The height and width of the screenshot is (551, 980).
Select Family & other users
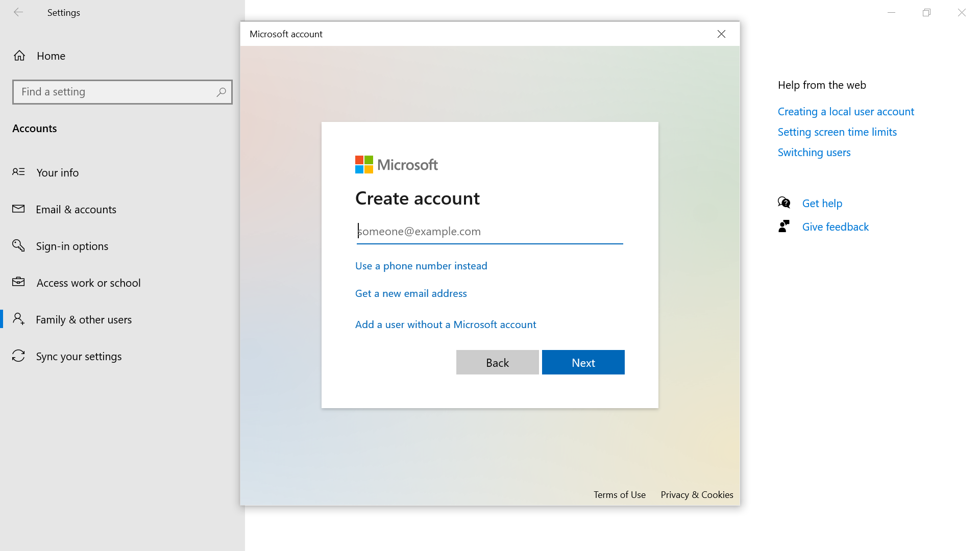[x=122, y=319]
